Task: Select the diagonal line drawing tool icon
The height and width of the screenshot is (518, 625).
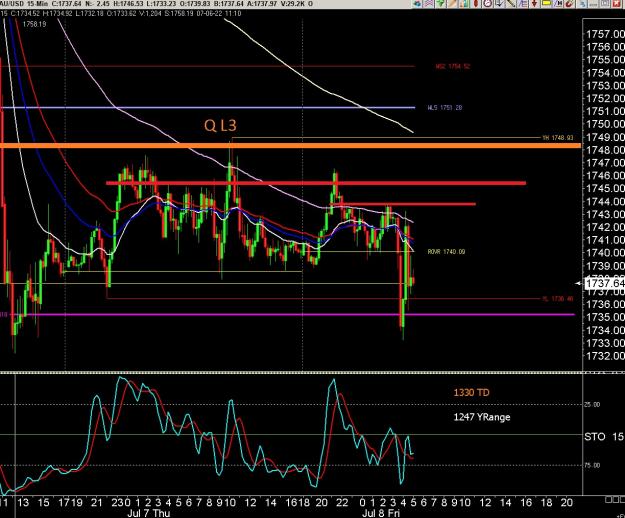Action: (x=511, y=3)
